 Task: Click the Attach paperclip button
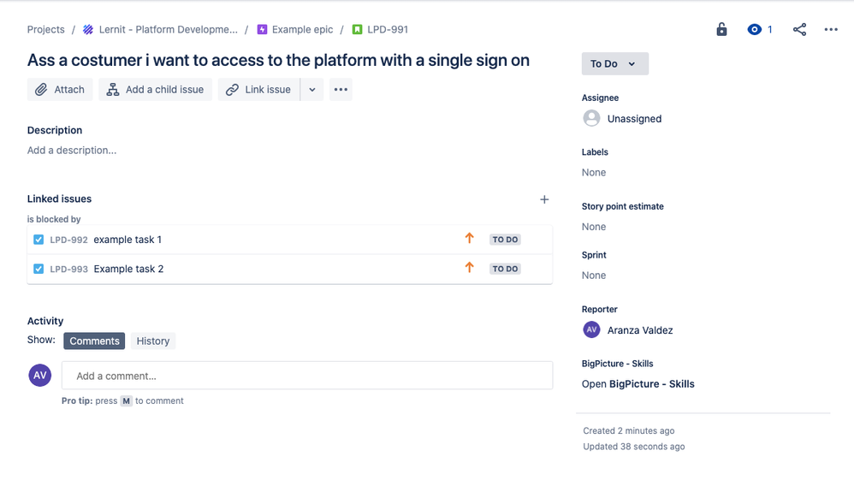point(60,89)
